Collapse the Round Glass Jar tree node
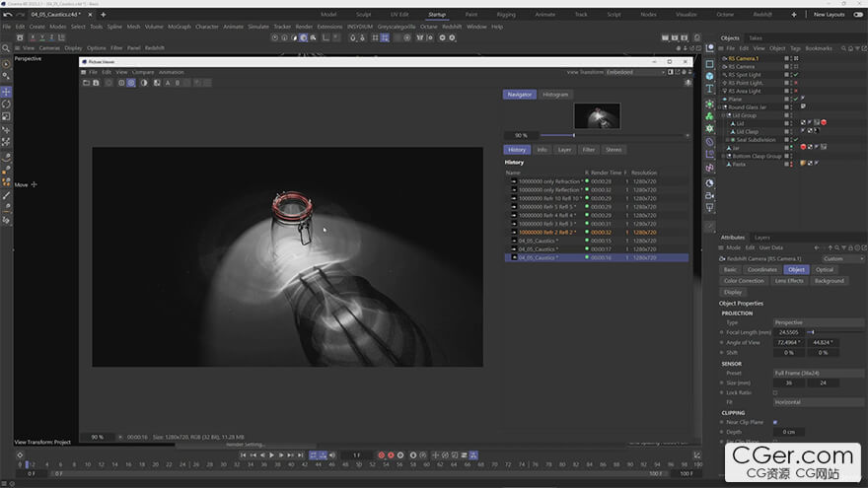The width and height of the screenshot is (868, 488). pos(720,107)
